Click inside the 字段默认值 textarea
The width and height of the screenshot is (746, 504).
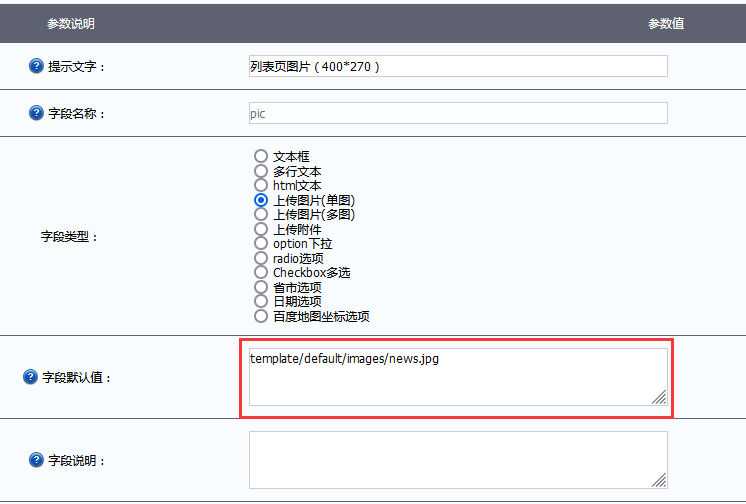(x=457, y=377)
